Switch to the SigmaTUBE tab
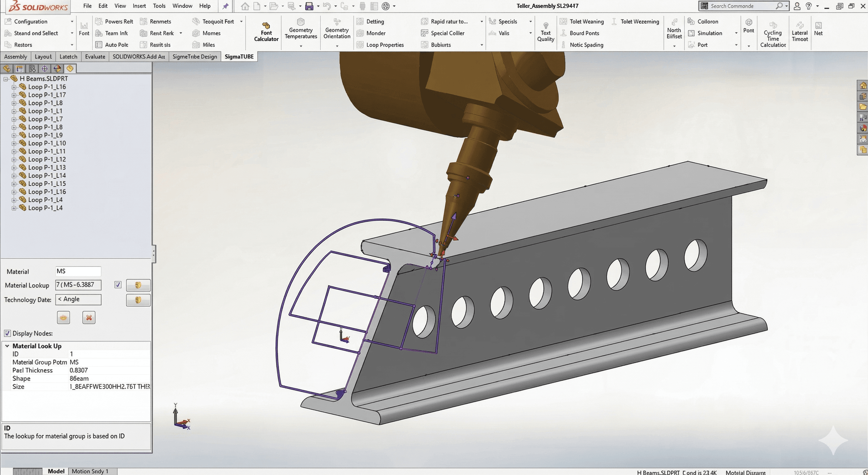This screenshot has height=475, width=868. 239,57
